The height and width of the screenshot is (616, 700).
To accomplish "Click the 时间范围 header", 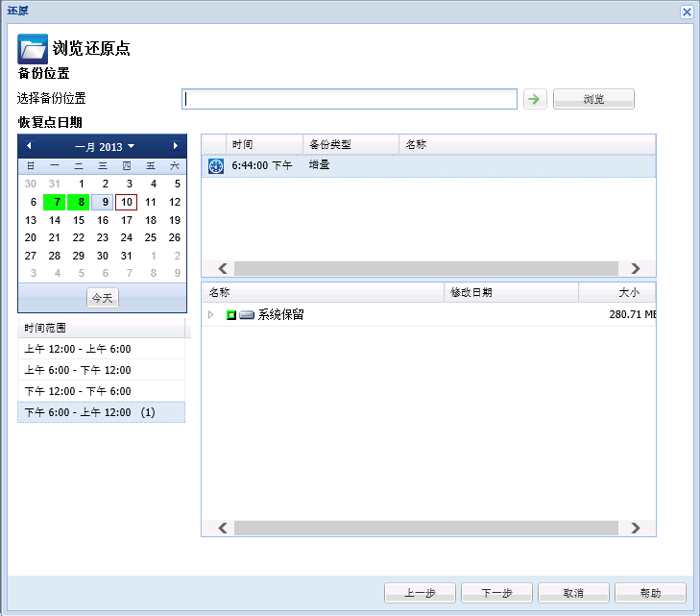I will (102, 328).
